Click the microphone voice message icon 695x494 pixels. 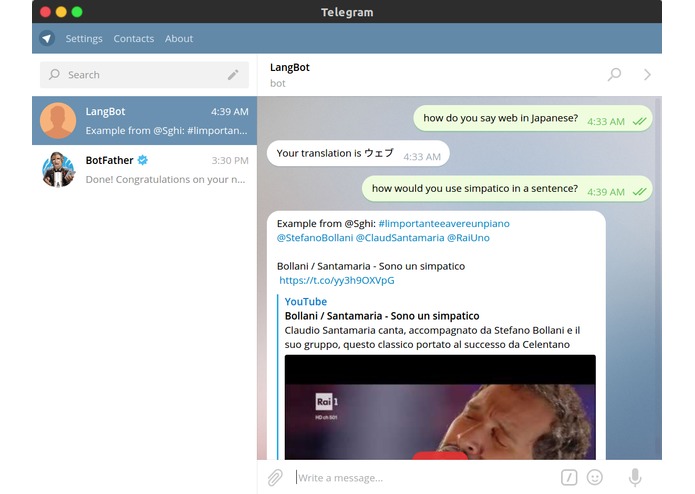point(635,477)
